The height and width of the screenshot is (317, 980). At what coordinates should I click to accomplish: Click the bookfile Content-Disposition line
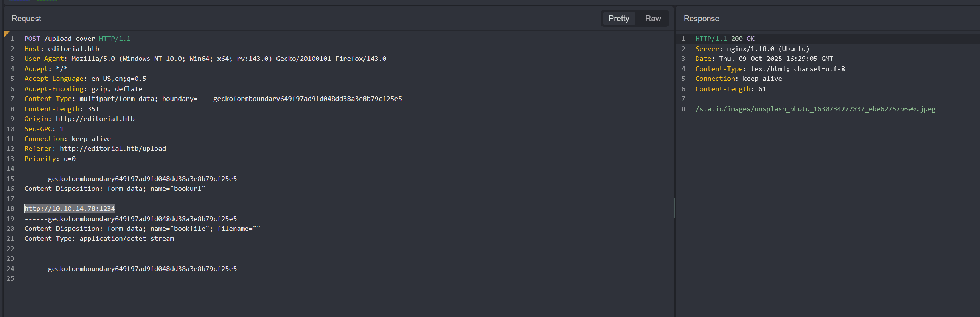142,229
